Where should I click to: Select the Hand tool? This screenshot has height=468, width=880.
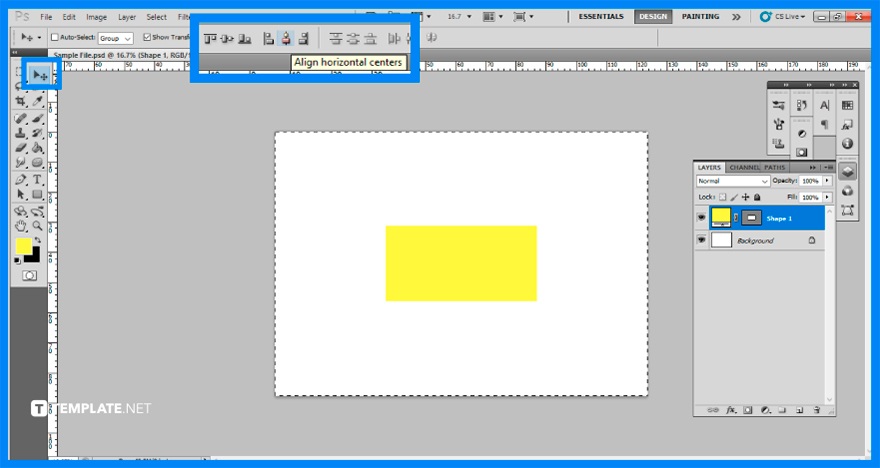tap(21, 226)
